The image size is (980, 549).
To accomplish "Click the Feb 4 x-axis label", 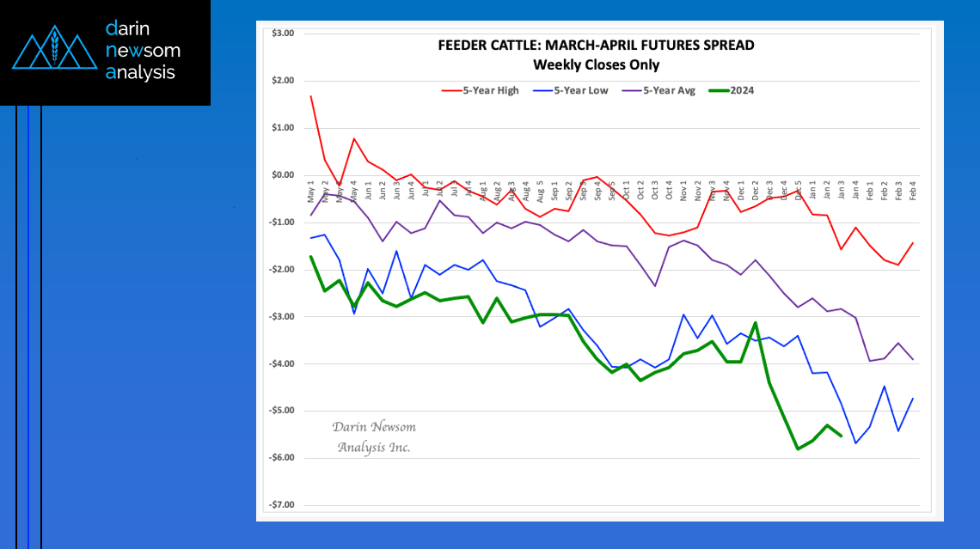I will [913, 191].
